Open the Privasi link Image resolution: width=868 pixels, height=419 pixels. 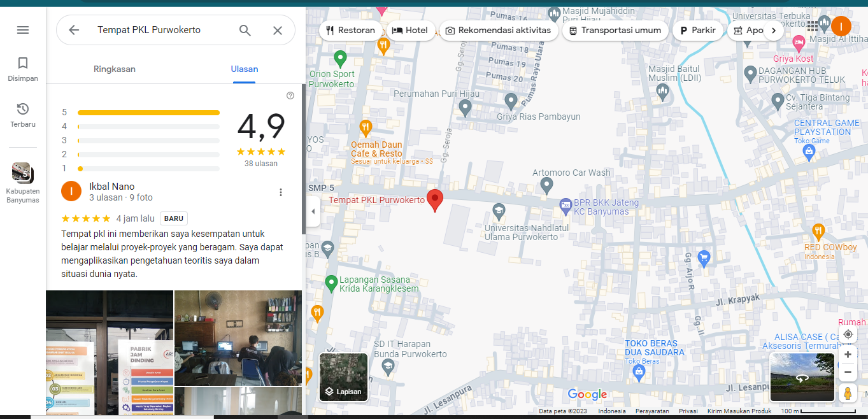(x=688, y=411)
